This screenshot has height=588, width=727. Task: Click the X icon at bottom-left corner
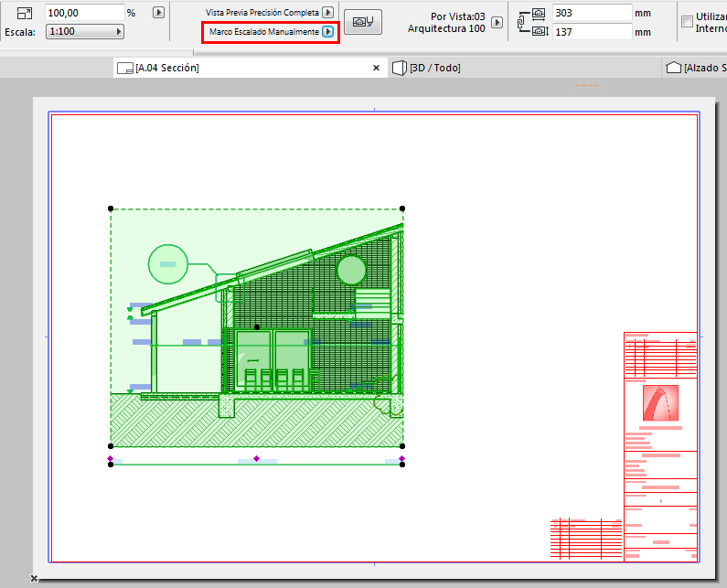[x=34, y=578]
